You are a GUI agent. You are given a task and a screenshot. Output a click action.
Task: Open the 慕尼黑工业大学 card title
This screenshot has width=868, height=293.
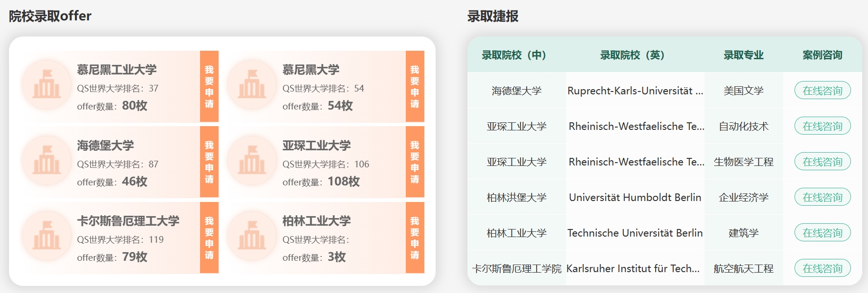pos(117,70)
